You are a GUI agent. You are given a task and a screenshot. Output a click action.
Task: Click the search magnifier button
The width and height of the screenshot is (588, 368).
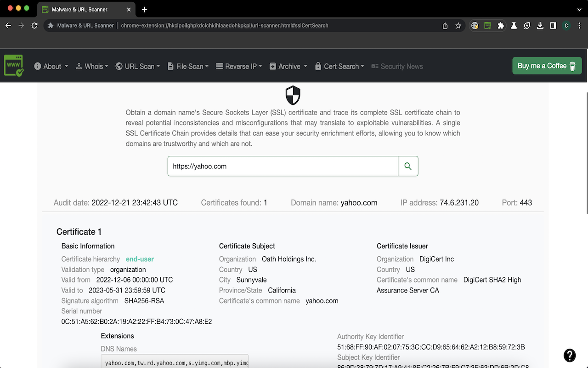(408, 166)
